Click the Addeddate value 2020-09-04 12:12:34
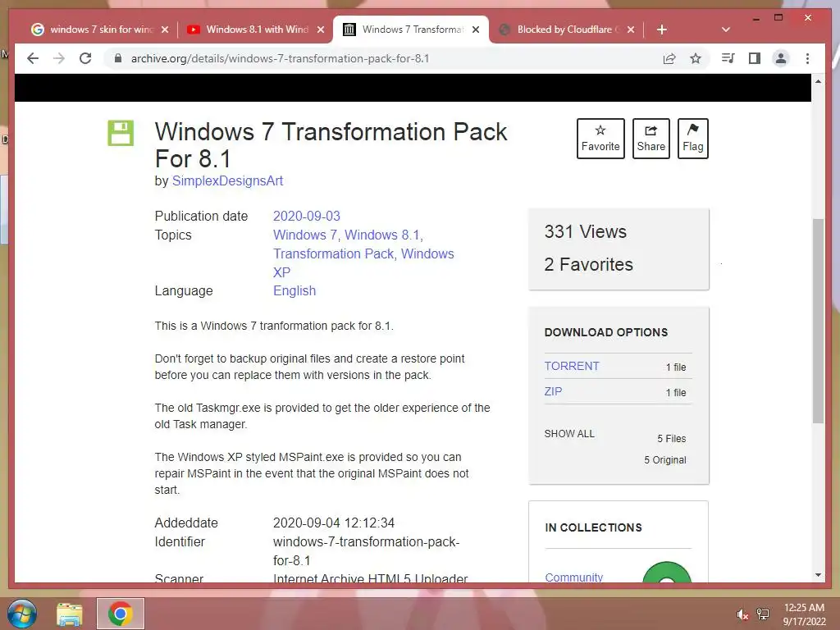The width and height of the screenshot is (840, 630). 334,523
